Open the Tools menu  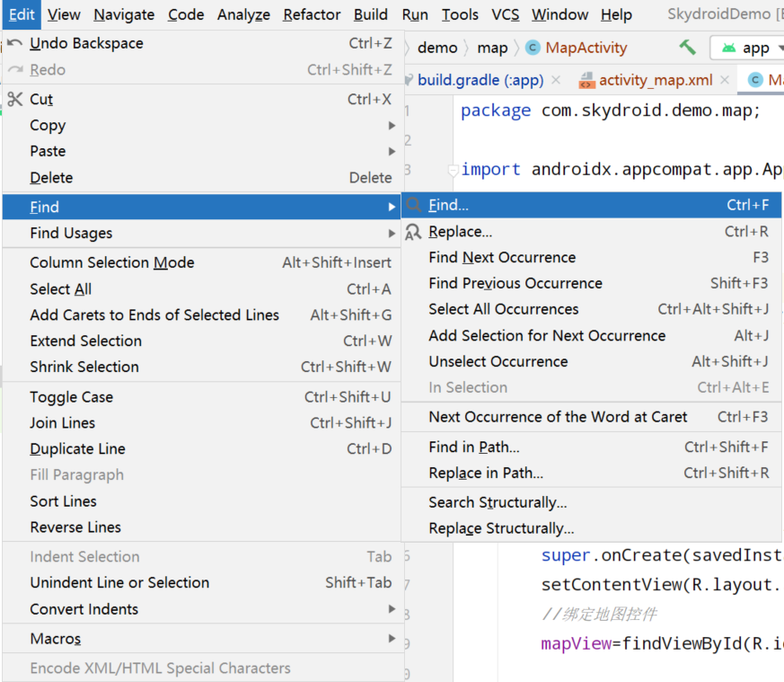[460, 14]
